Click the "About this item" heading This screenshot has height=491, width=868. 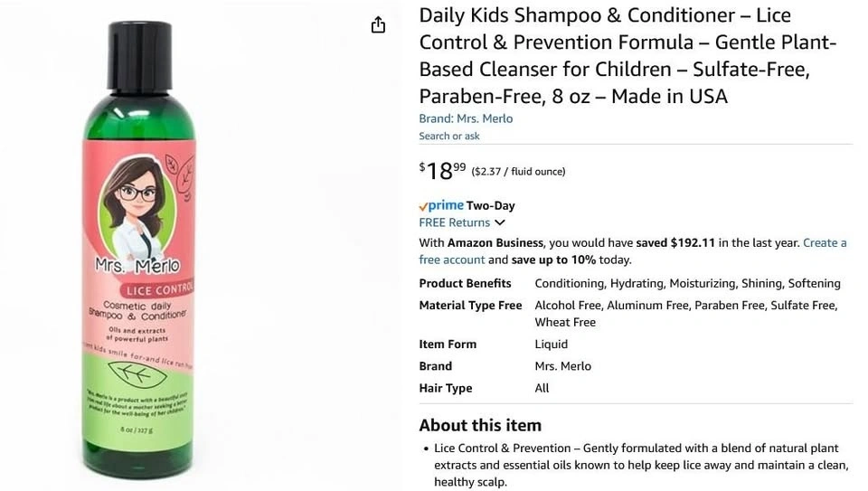click(x=480, y=425)
